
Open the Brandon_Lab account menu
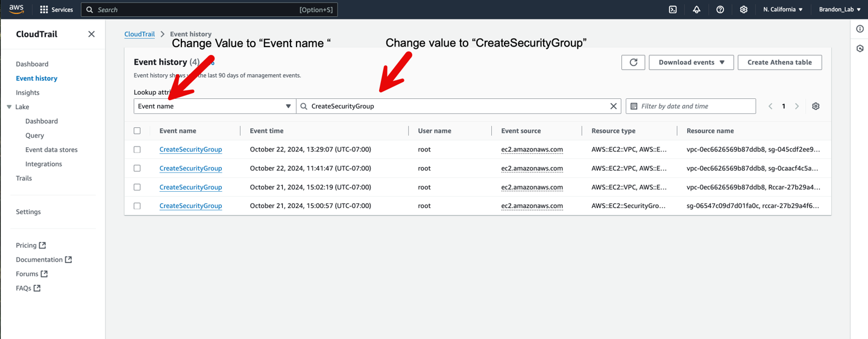point(840,10)
